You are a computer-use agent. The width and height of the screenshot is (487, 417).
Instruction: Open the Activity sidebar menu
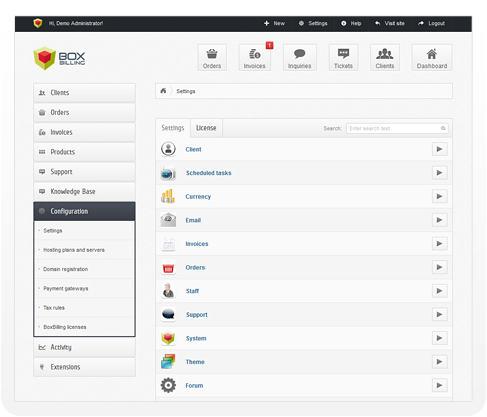click(84, 347)
